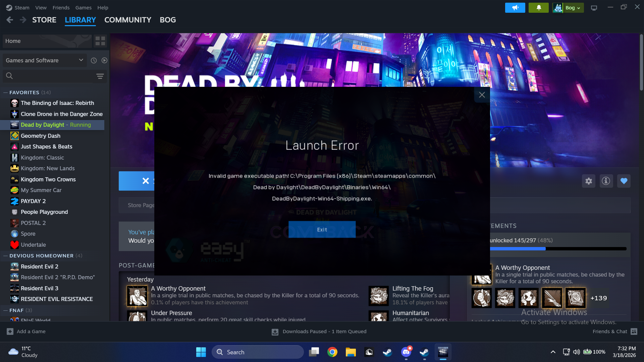Screen dimensions: 644x362
Task: Select A Worthy Opponent achievement icon in Yesterday list
Action: (137, 296)
